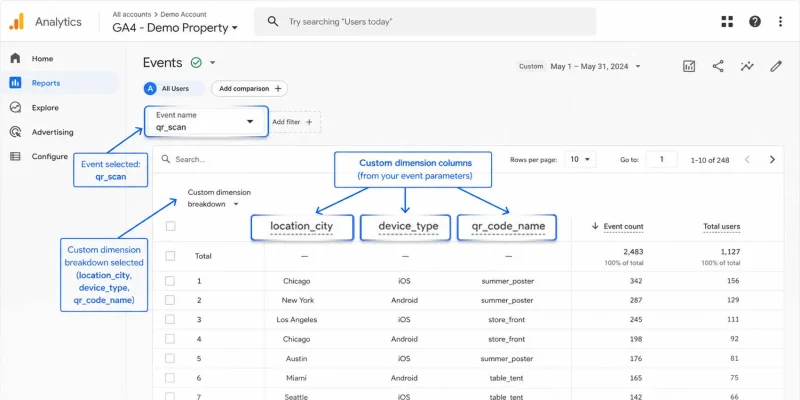
Task: Click the Custom date label chip
Action: [531, 66]
